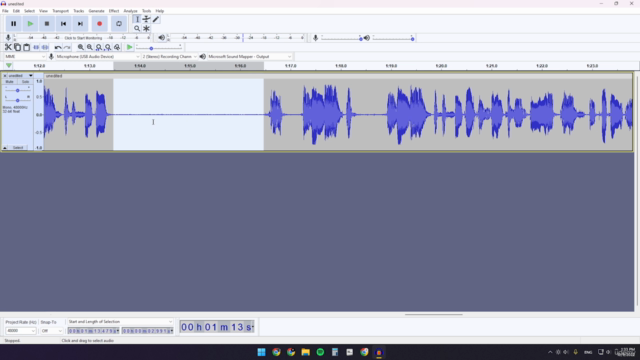Viewport: 640px width, 360px height.
Task: Open the unedited track name dropdown menu
Action: (x=20, y=76)
